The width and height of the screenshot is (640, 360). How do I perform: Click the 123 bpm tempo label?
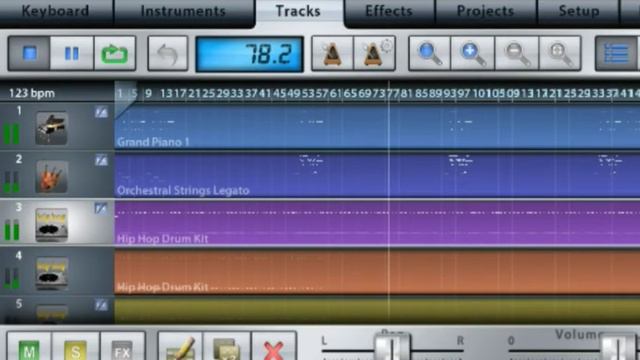[x=32, y=93]
